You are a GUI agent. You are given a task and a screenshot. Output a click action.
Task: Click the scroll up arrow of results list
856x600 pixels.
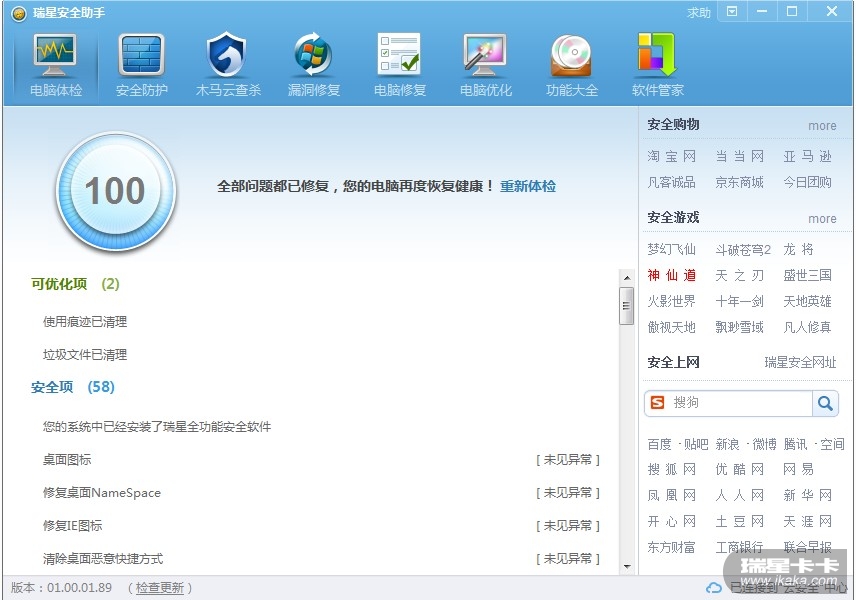click(x=627, y=278)
